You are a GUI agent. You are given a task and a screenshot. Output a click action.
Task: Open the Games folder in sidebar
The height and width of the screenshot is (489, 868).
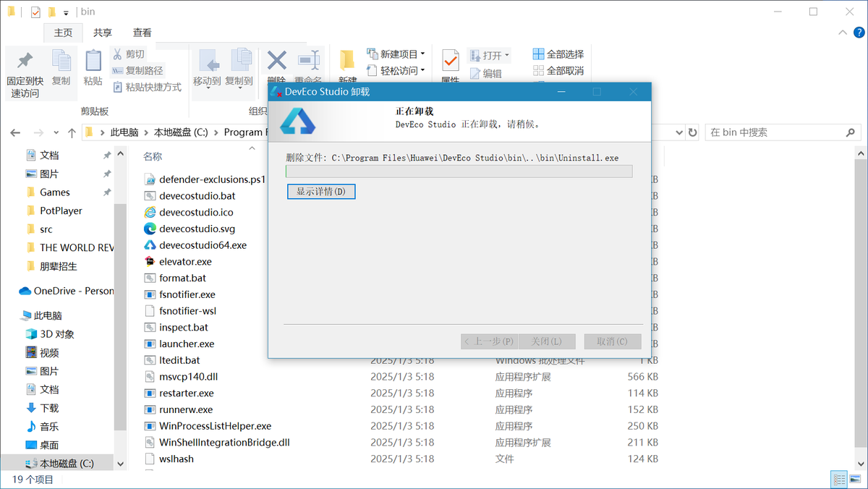(55, 192)
